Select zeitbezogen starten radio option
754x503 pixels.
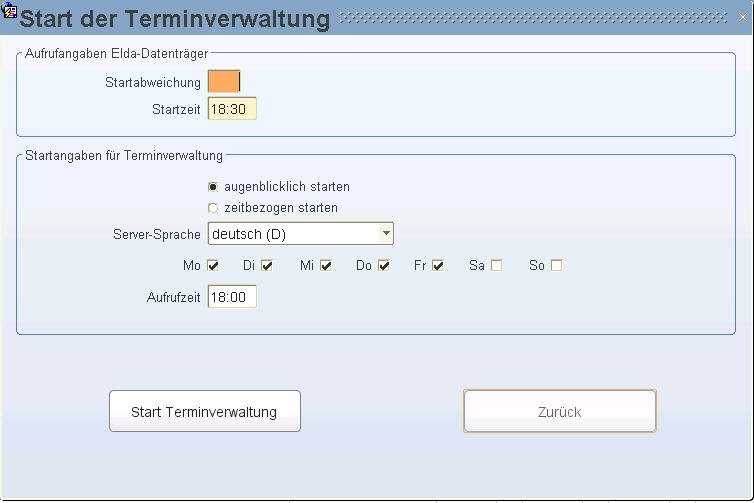pos(213,208)
